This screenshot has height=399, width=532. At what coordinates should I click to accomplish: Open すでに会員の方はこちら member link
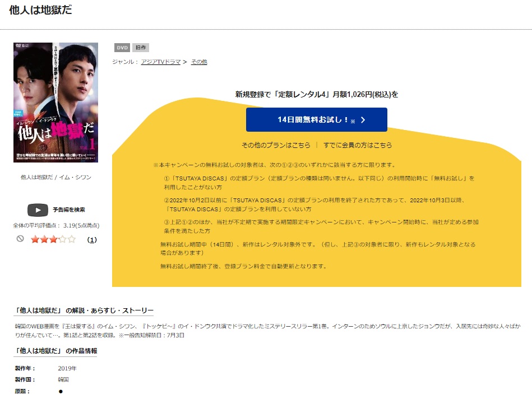(358, 145)
